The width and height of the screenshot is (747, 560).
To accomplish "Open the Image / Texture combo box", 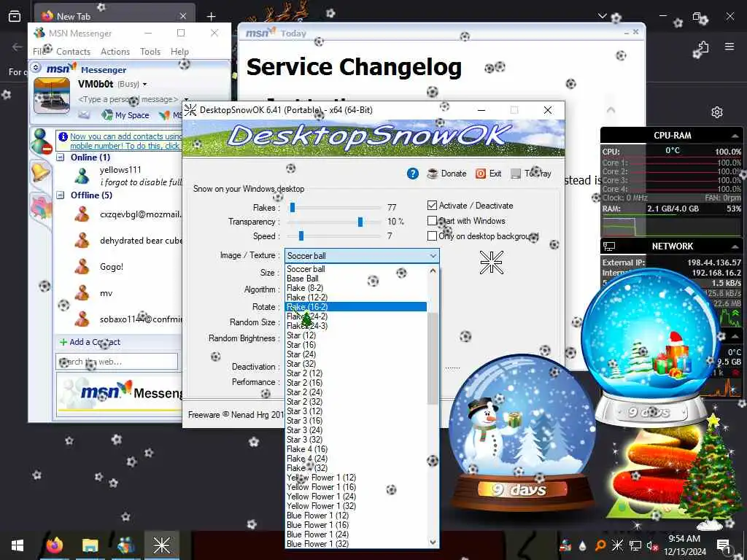I will (x=362, y=256).
